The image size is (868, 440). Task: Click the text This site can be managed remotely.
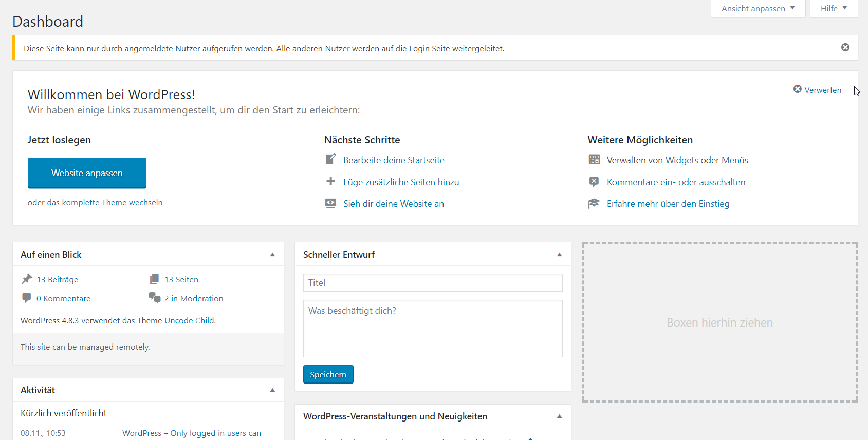pyautogui.click(x=85, y=347)
